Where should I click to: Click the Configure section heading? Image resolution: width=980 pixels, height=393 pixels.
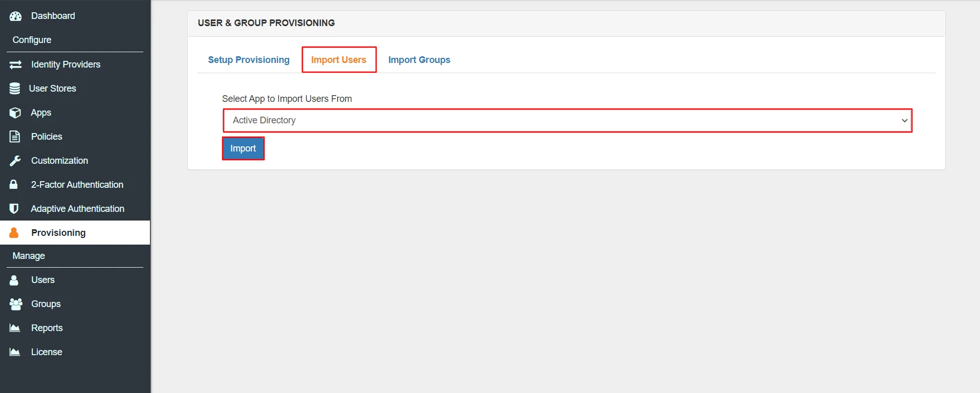[32, 40]
